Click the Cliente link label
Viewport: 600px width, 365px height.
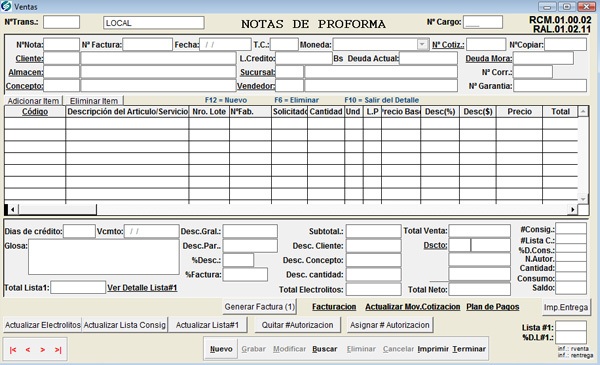pos(29,59)
